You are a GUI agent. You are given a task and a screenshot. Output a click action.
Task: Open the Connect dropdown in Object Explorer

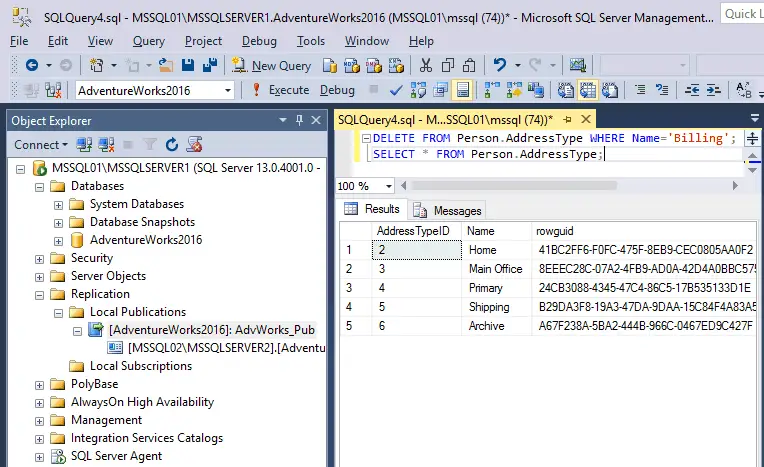[x=41, y=145]
